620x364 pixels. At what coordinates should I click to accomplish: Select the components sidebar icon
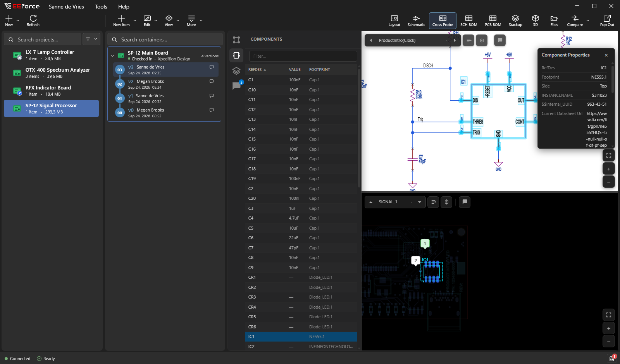pos(236,55)
